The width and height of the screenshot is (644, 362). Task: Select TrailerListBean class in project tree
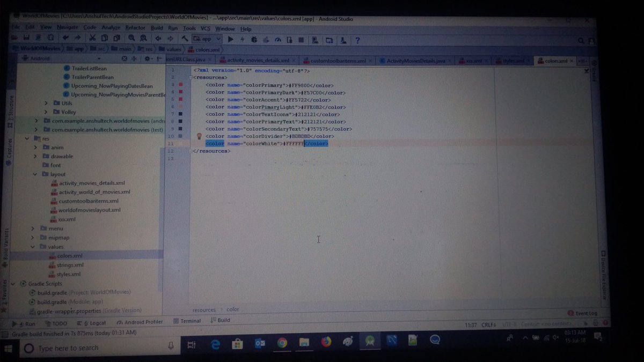(x=89, y=68)
